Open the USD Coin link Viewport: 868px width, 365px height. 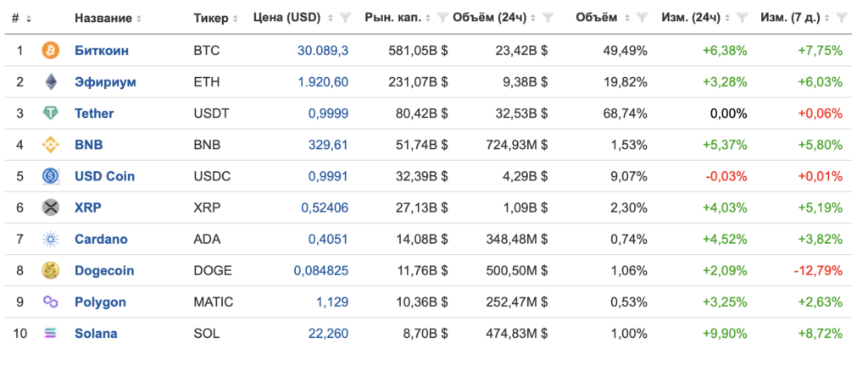(x=104, y=176)
